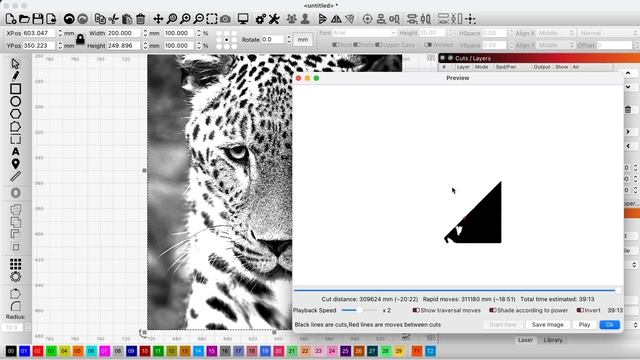Image resolution: width=640 pixels, height=360 pixels.
Task: Step the Width value spinner
Action: click(x=145, y=33)
